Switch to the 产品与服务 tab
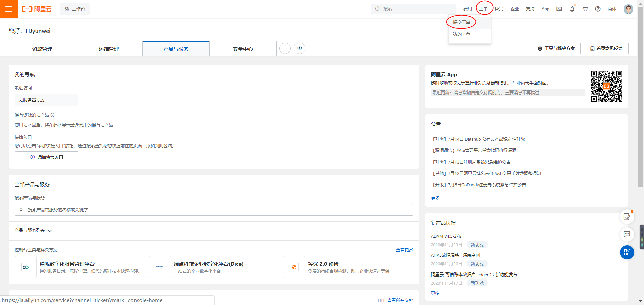 176,49
